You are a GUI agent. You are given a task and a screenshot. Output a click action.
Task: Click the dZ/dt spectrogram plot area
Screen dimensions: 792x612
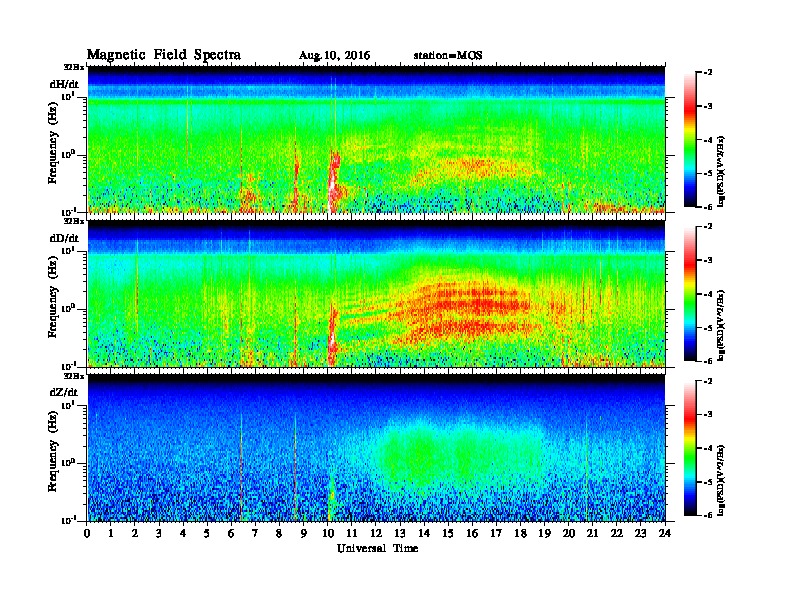(x=376, y=448)
